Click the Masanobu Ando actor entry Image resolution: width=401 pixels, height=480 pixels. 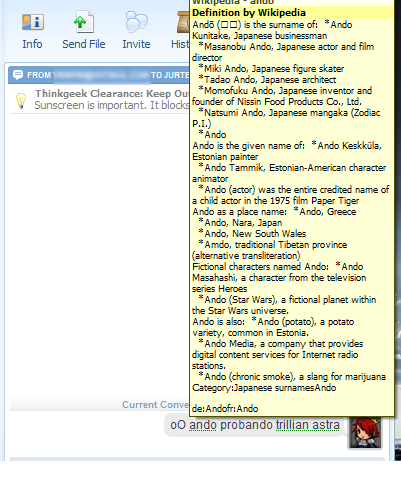click(283, 52)
